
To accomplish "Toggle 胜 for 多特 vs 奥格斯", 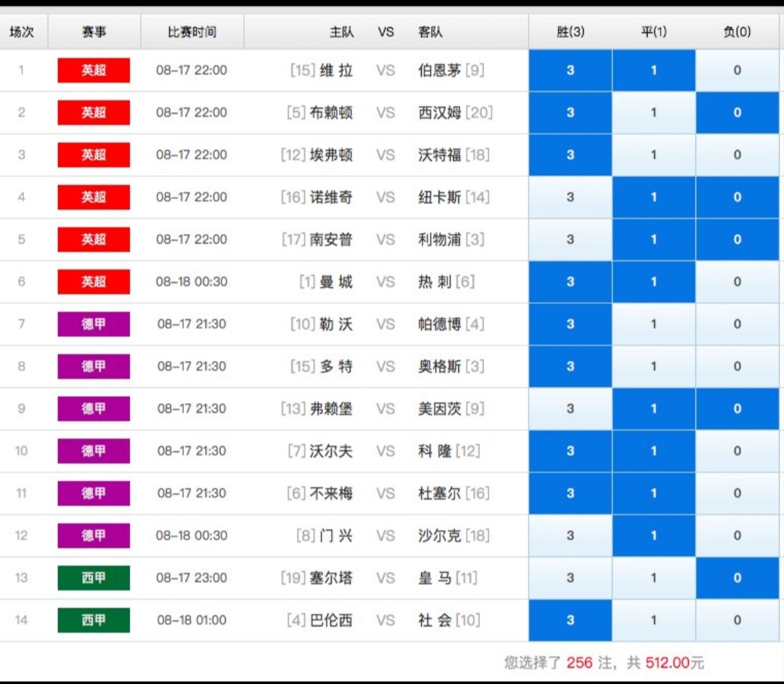I will tap(571, 367).
